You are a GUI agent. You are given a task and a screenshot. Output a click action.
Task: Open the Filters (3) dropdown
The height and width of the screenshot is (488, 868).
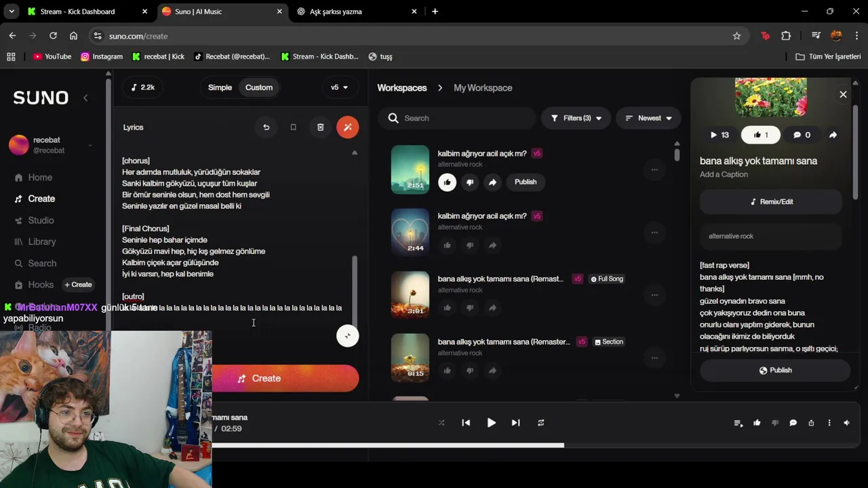pos(576,118)
